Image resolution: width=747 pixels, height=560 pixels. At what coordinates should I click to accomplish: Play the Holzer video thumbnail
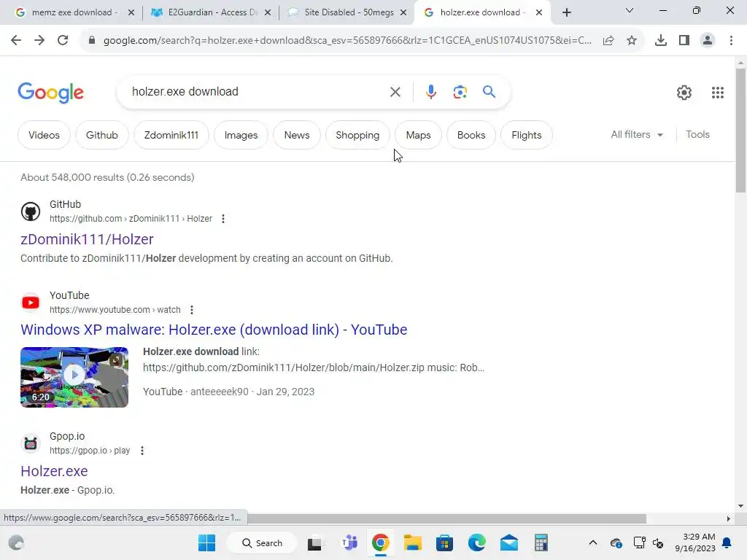point(74,377)
